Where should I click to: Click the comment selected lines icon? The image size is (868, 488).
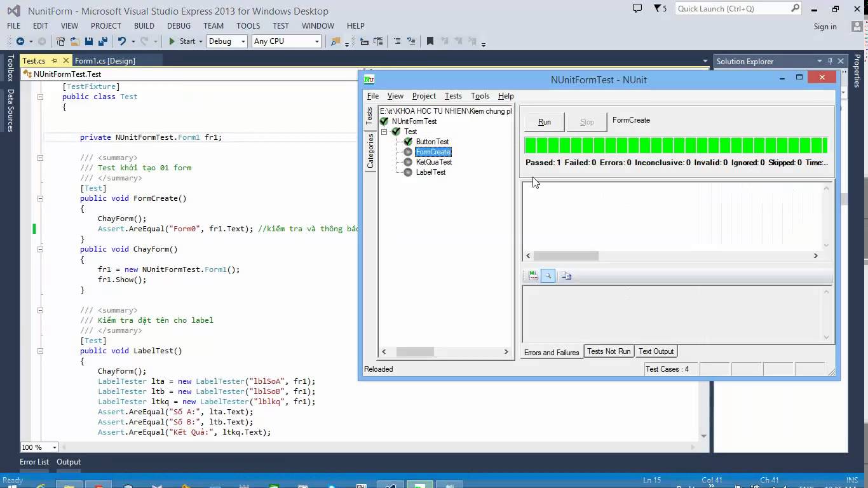point(397,41)
